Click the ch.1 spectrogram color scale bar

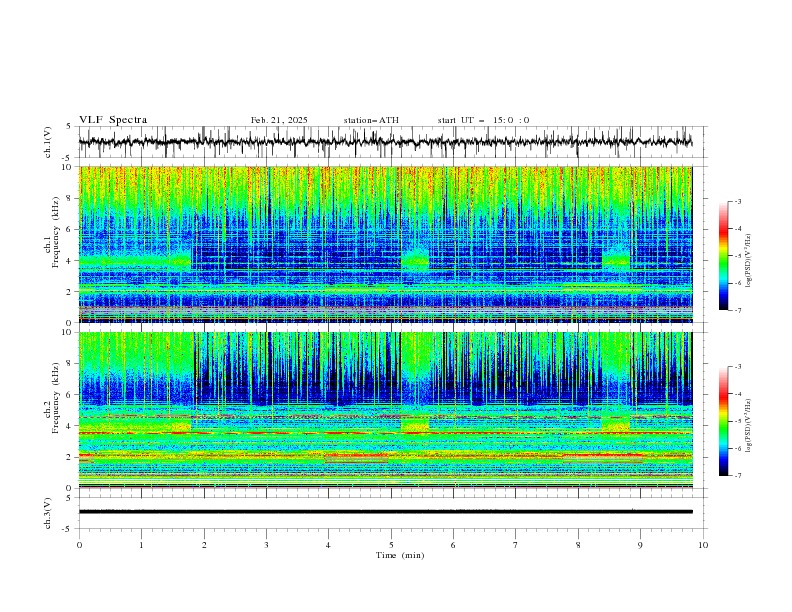point(723,256)
